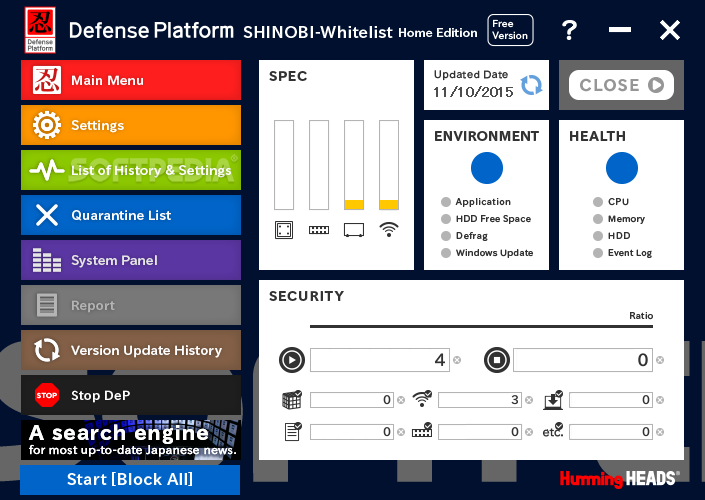Click the HDD usage bar in SPEC
This screenshot has width=705, height=500.
354,165
